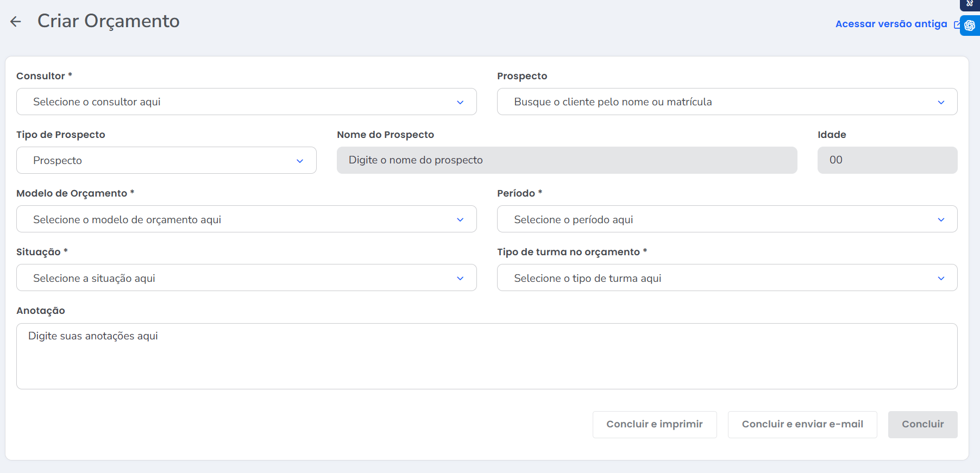Click the Acessar versão antiga link

pyautogui.click(x=891, y=24)
